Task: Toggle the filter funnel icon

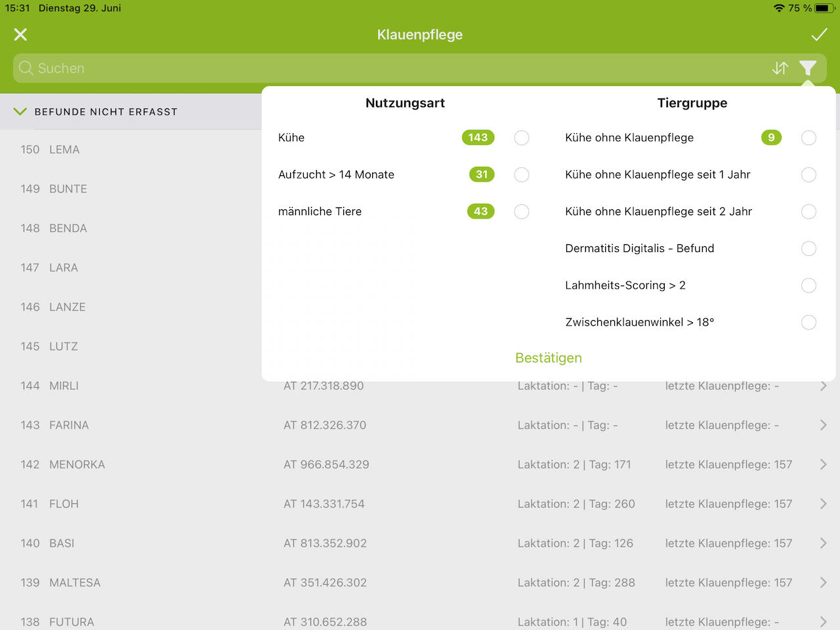Action: (808, 68)
